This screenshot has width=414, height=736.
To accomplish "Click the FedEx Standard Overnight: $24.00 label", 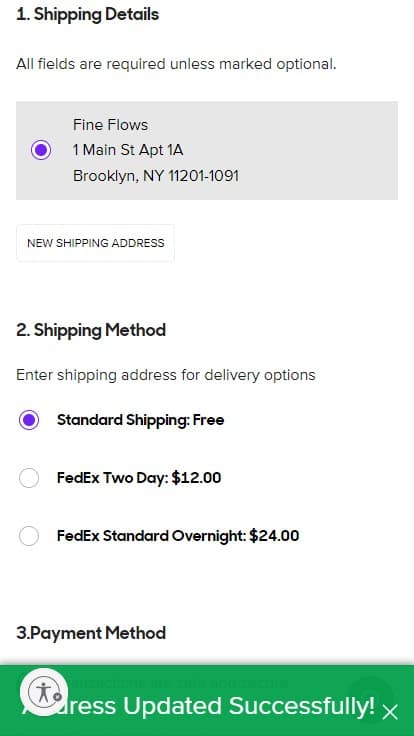I will tap(178, 536).
